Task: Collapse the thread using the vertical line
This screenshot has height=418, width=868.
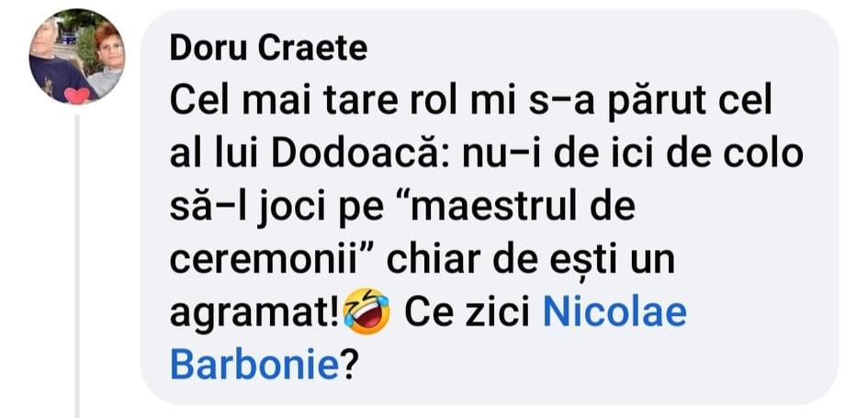Action: 77,265
